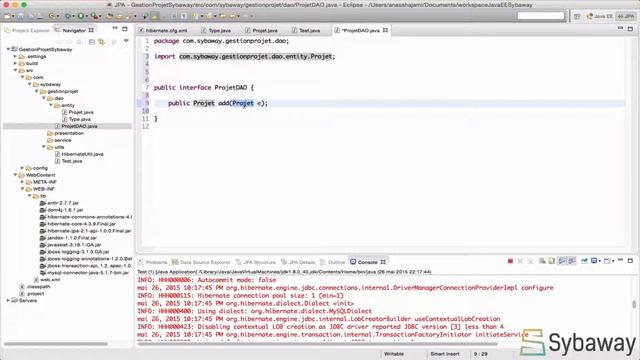
Task: Open the Test.java editor tab
Action: [x=306, y=31]
